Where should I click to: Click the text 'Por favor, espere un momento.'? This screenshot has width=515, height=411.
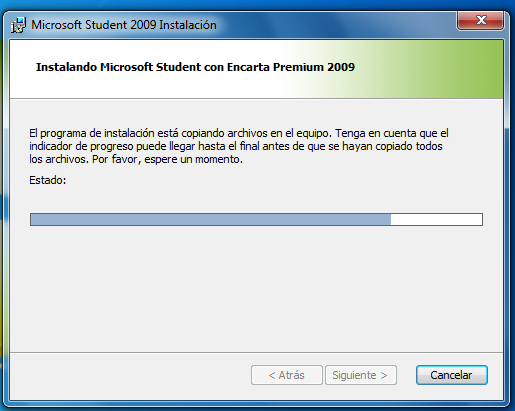pyautogui.click(x=167, y=159)
